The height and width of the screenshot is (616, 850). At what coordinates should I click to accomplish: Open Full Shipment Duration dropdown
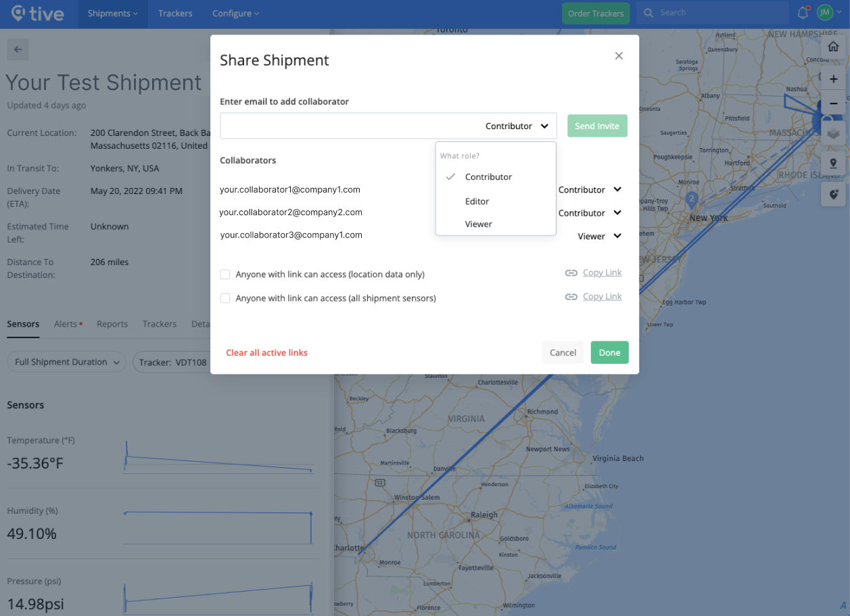[x=66, y=362]
